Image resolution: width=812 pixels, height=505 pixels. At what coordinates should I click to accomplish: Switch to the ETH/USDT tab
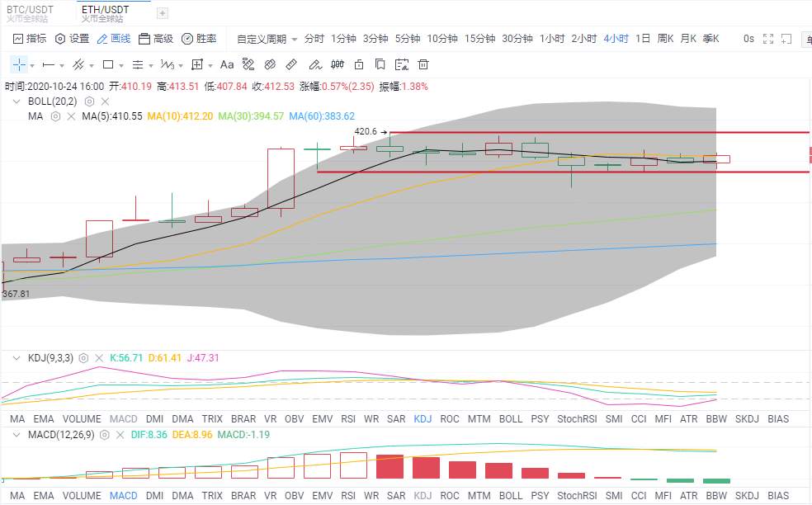tap(105, 13)
